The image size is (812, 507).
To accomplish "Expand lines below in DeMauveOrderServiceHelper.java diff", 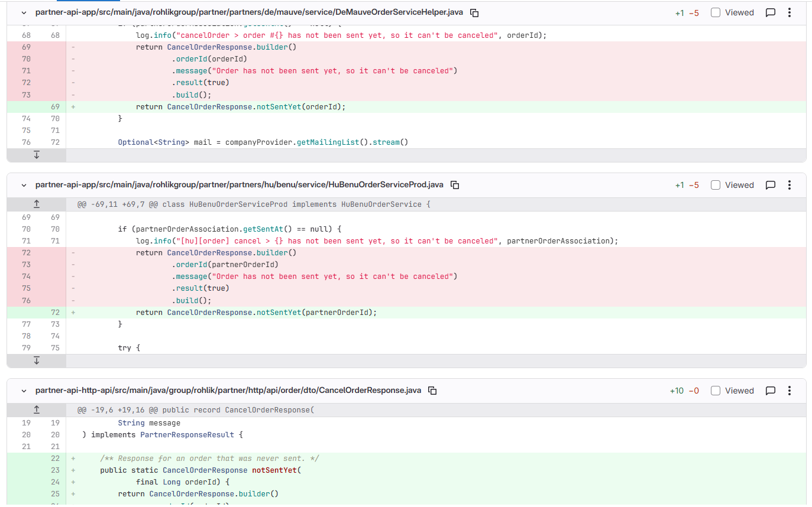I will click(x=37, y=155).
